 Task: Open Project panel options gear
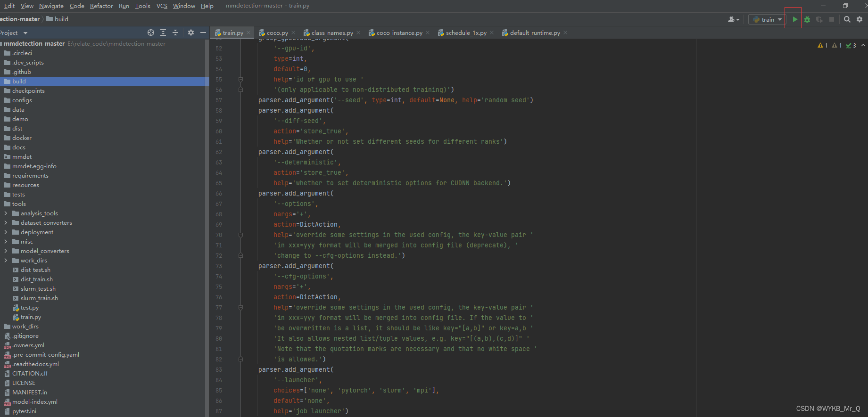191,33
